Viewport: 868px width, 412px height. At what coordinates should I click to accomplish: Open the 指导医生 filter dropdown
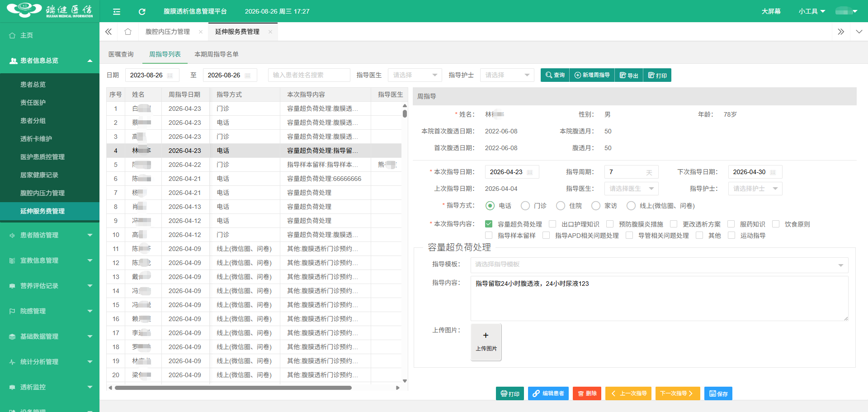tap(415, 75)
